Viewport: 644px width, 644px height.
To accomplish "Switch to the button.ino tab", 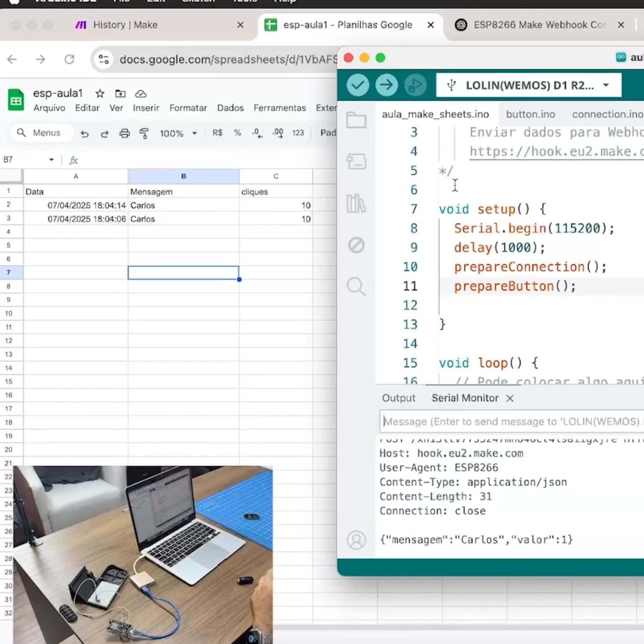I will (530, 114).
